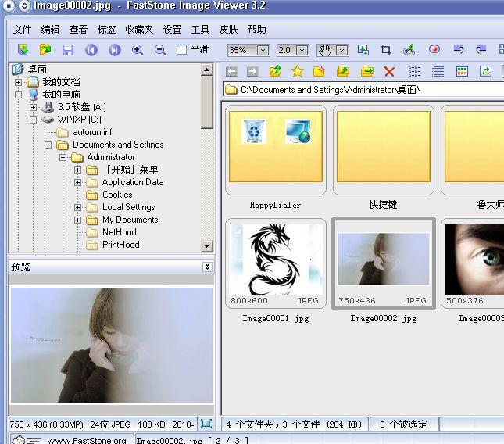504x444 pixels.
Task: Click the open file folder icon
Action: pyautogui.click(x=45, y=50)
